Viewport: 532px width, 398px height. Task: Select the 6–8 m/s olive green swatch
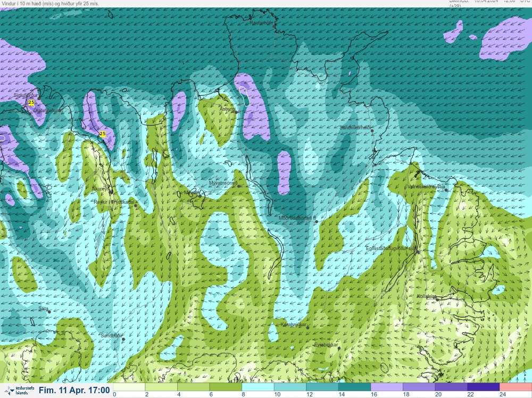226,387
